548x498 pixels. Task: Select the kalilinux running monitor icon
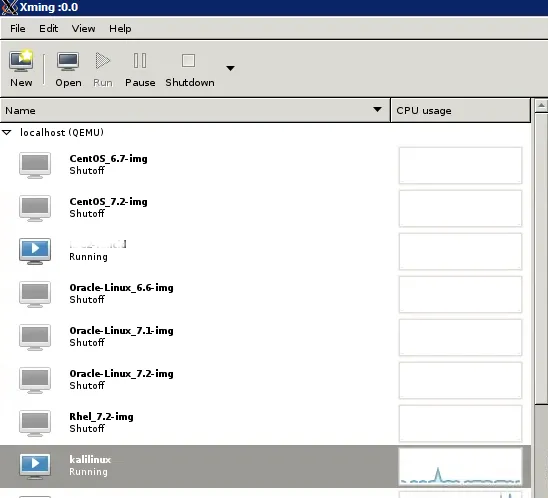pos(35,466)
